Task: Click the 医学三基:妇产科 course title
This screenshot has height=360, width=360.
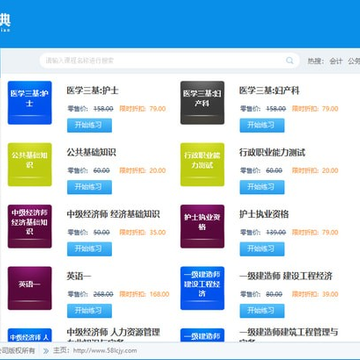Action: pyautogui.click(x=269, y=91)
